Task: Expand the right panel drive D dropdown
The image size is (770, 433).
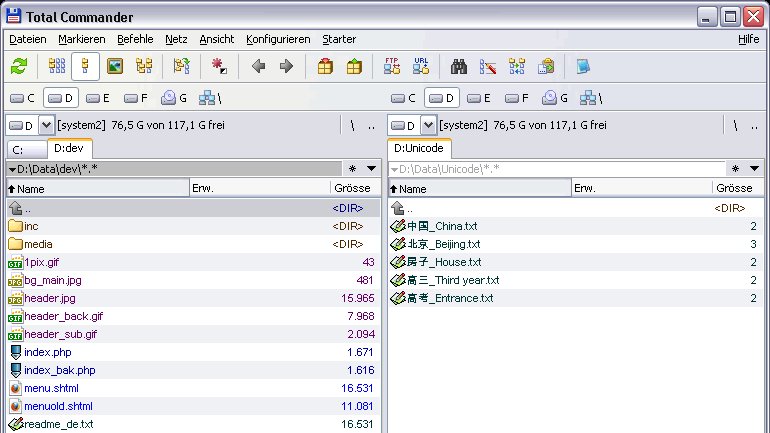Action: 428,126
